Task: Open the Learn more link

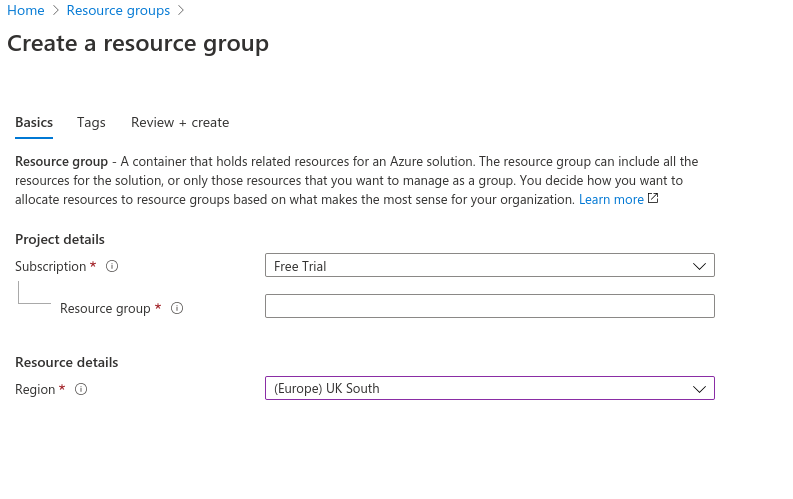Action: [x=611, y=200]
